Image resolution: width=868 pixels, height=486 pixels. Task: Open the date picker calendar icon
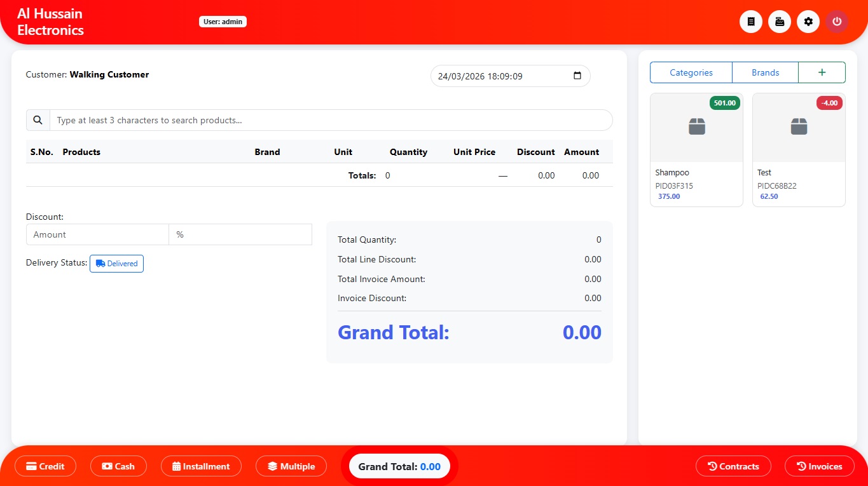click(x=577, y=76)
